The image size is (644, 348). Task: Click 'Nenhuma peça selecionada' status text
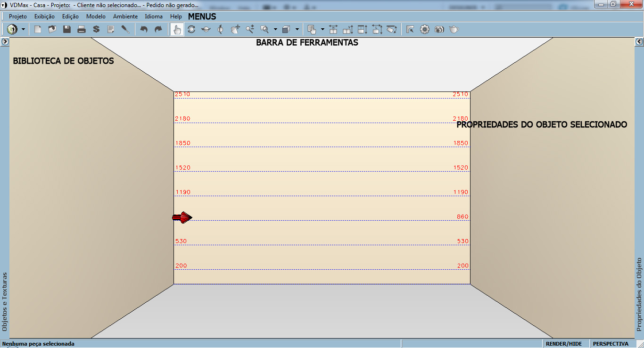pyautogui.click(x=38, y=344)
